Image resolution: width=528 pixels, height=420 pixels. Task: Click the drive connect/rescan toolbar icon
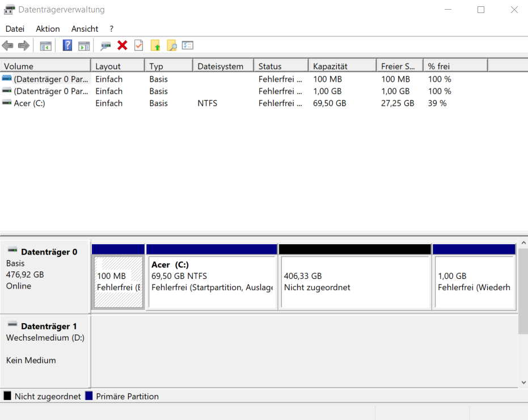point(105,46)
